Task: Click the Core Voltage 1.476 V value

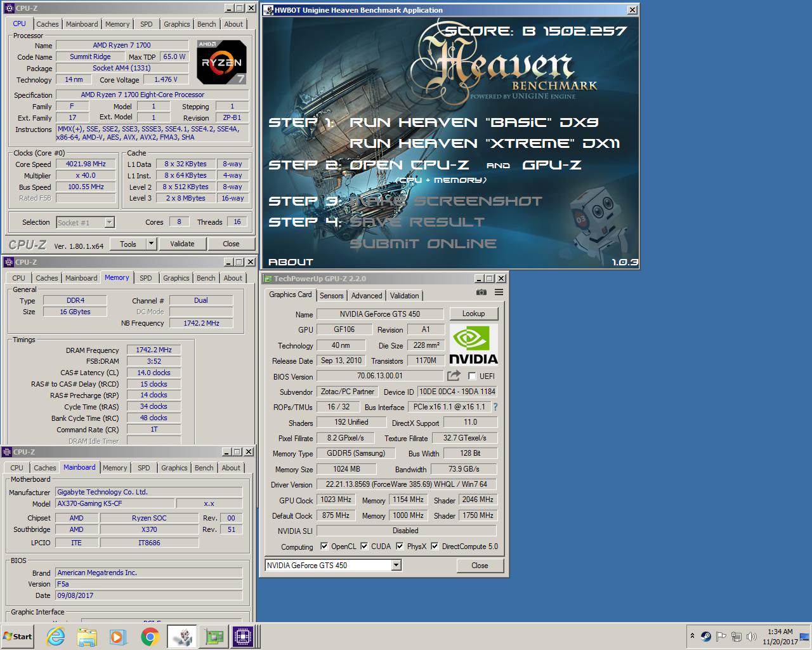Action: [166, 79]
